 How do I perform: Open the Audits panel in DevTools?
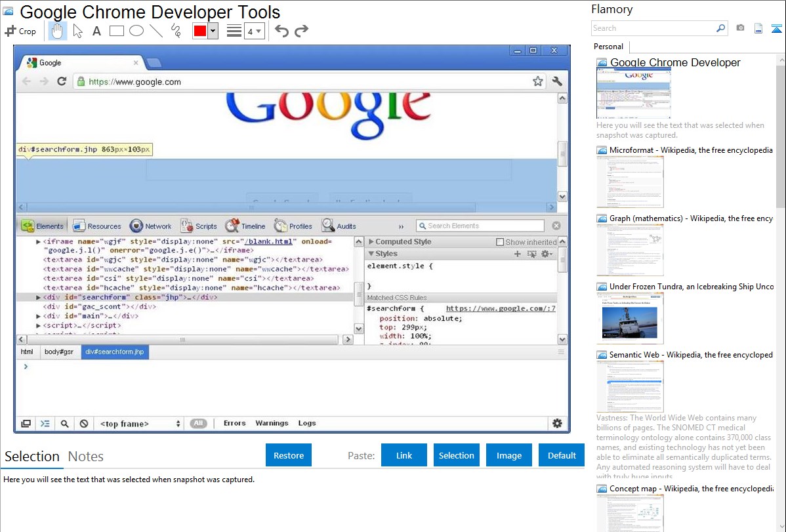pos(339,226)
